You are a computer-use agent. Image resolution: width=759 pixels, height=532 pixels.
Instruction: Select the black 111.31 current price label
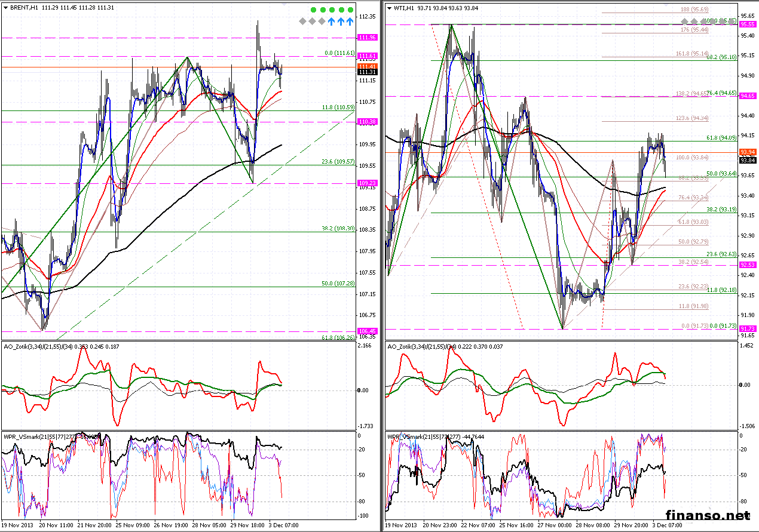click(x=366, y=72)
